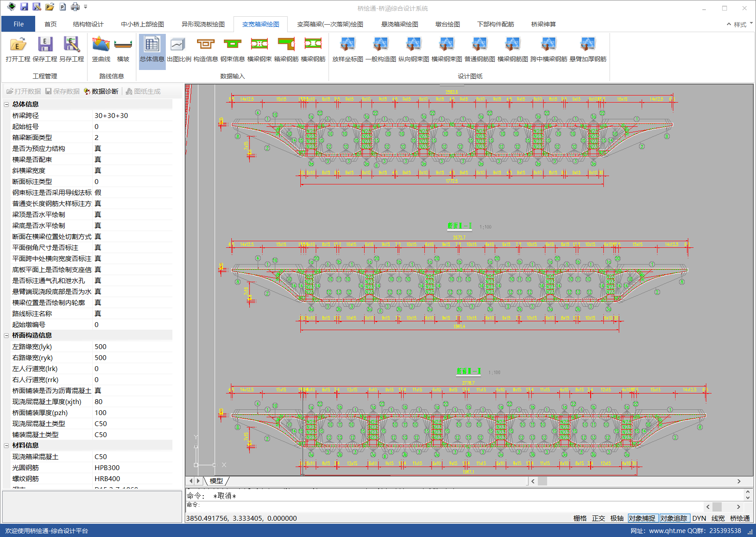Click the 图纸生成 button
The height and width of the screenshot is (537, 756).
[143, 91]
